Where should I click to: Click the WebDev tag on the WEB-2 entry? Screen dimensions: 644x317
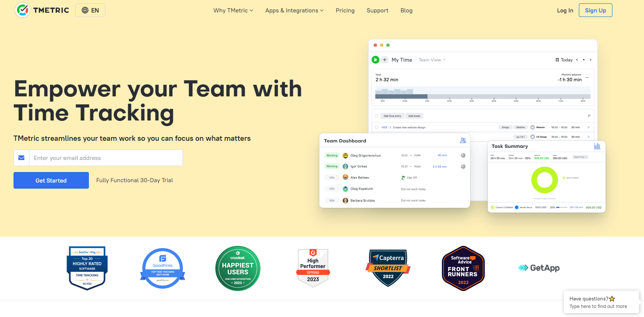pyautogui.click(x=521, y=127)
